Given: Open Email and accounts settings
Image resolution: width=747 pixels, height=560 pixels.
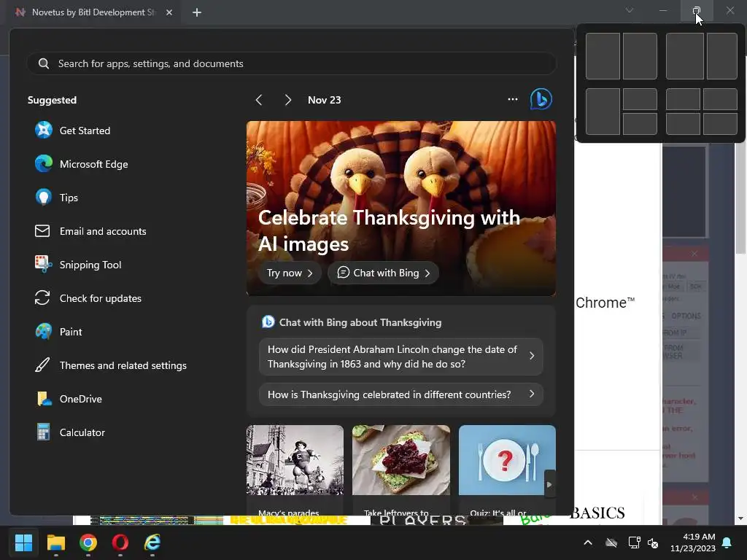Looking at the screenshot, I should pos(90,231).
